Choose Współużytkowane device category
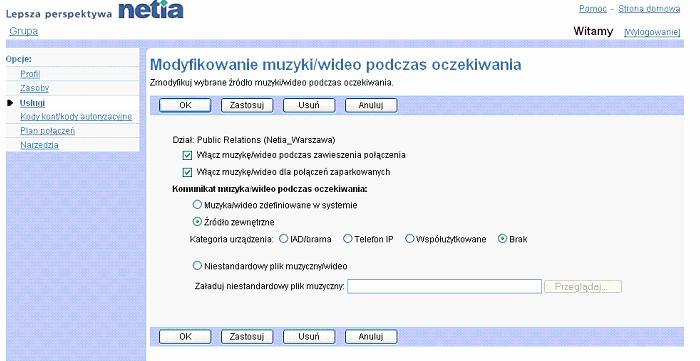Viewport: 700px width, 361px height. 409,239
